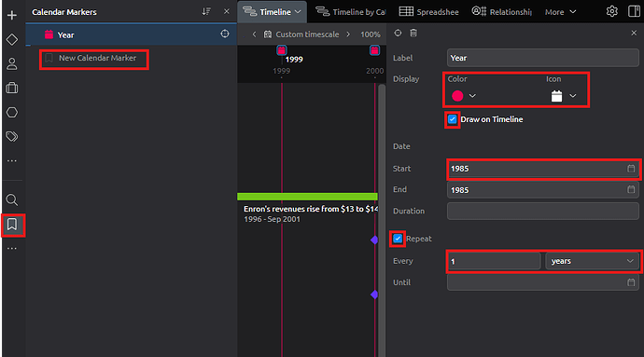Click the Until date field
The height and width of the screenshot is (357, 644).
[x=542, y=282]
